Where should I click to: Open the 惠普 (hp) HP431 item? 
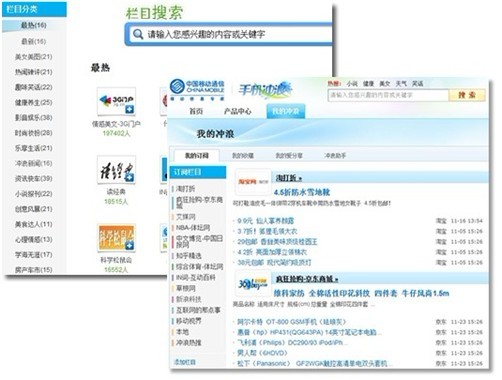coord(309,332)
